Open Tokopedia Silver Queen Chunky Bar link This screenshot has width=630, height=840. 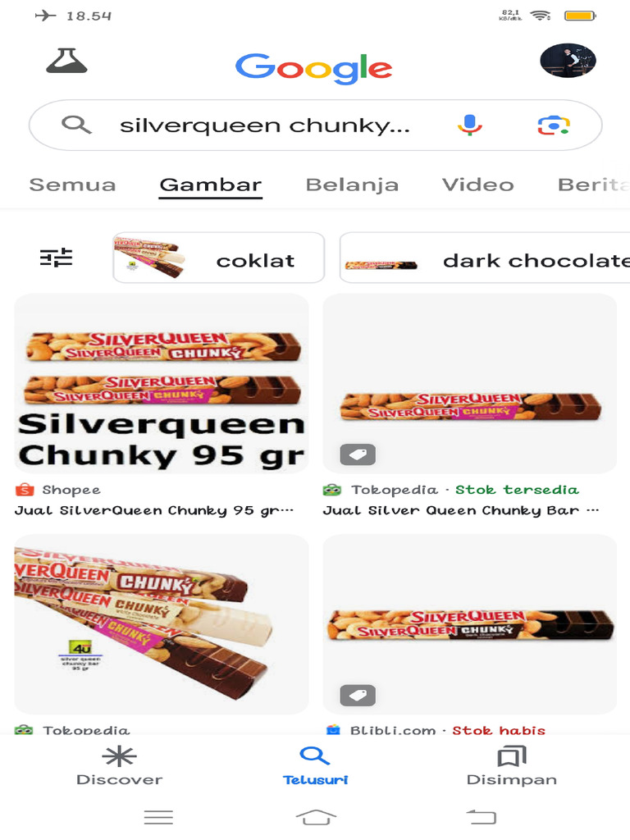coord(461,510)
